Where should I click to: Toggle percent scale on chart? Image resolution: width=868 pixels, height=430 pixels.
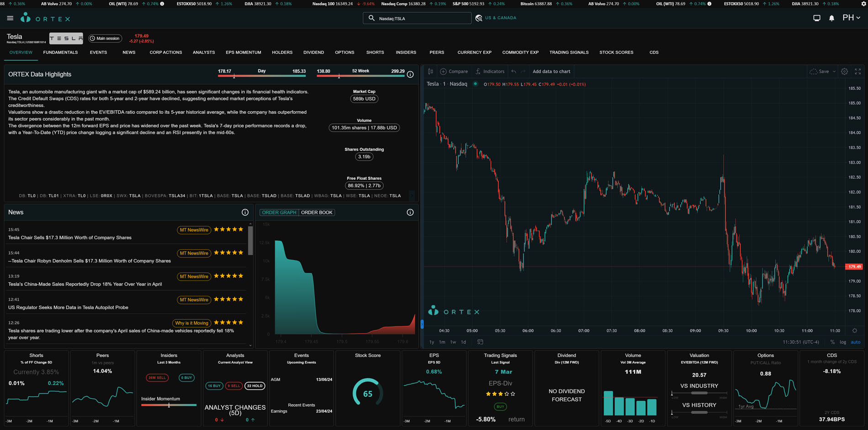(832, 342)
